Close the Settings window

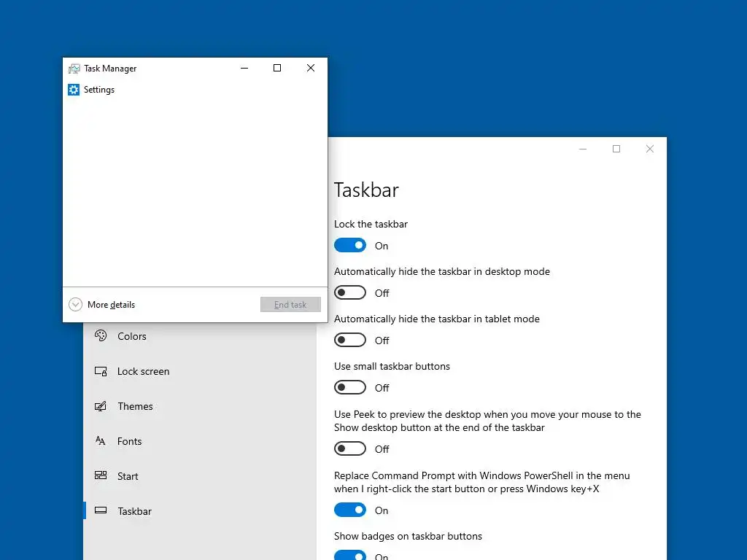(x=650, y=149)
